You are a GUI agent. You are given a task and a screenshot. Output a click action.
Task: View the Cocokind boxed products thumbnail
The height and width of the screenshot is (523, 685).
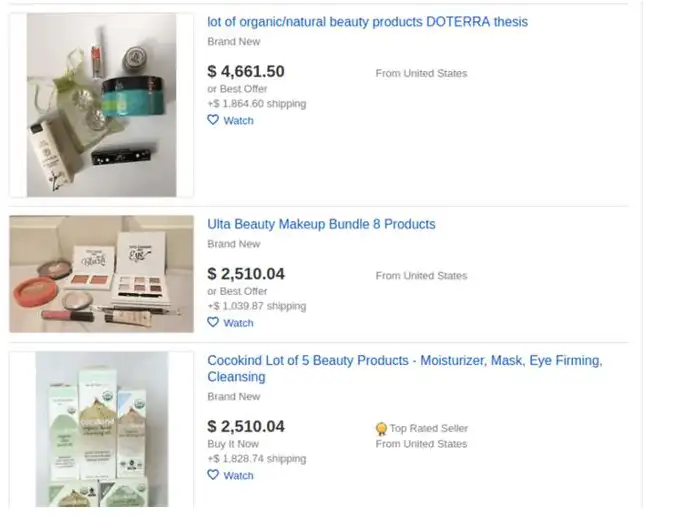[x=102, y=429]
